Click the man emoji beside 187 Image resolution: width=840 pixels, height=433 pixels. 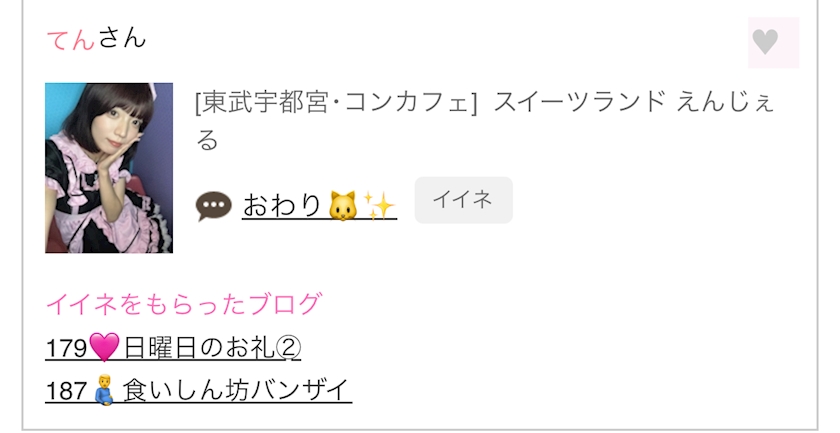click(x=104, y=390)
